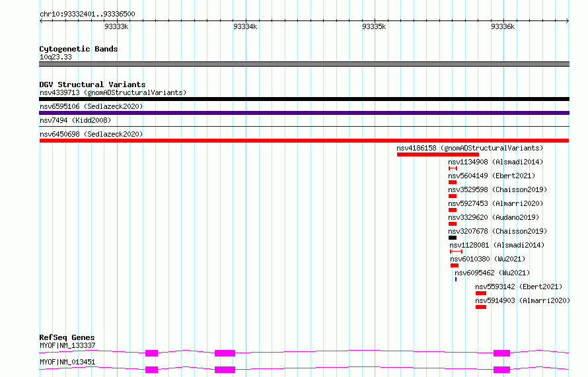The width and height of the screenshot is (588, 377).
Task: Open nsv1134908 Alsmadi2014 label
Action: [496, 162]
